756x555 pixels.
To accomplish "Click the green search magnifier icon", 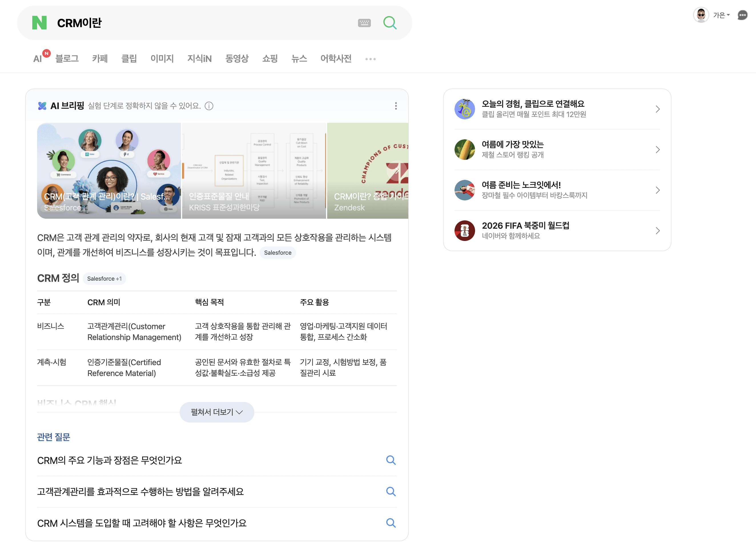I will 390,23.
